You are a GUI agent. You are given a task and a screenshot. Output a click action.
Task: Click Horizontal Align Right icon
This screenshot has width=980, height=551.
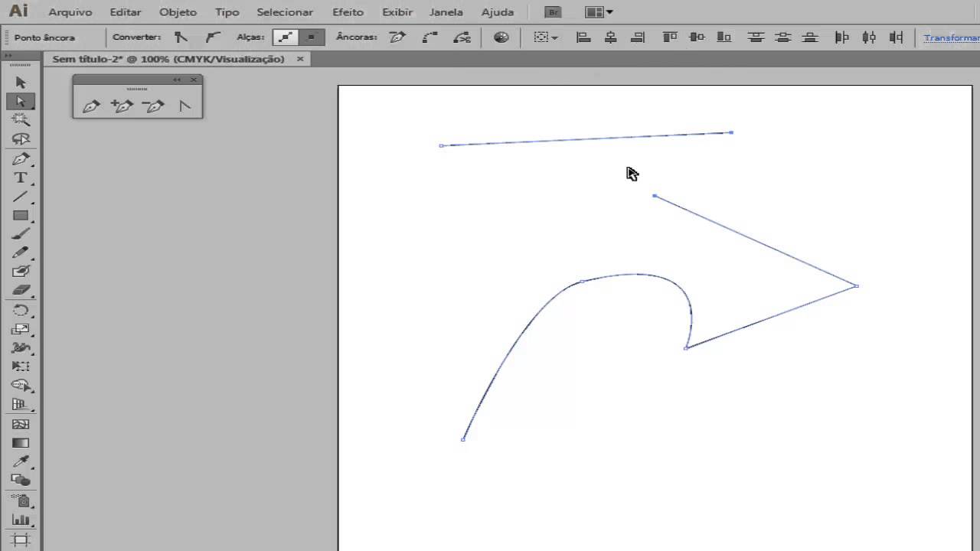637,37
